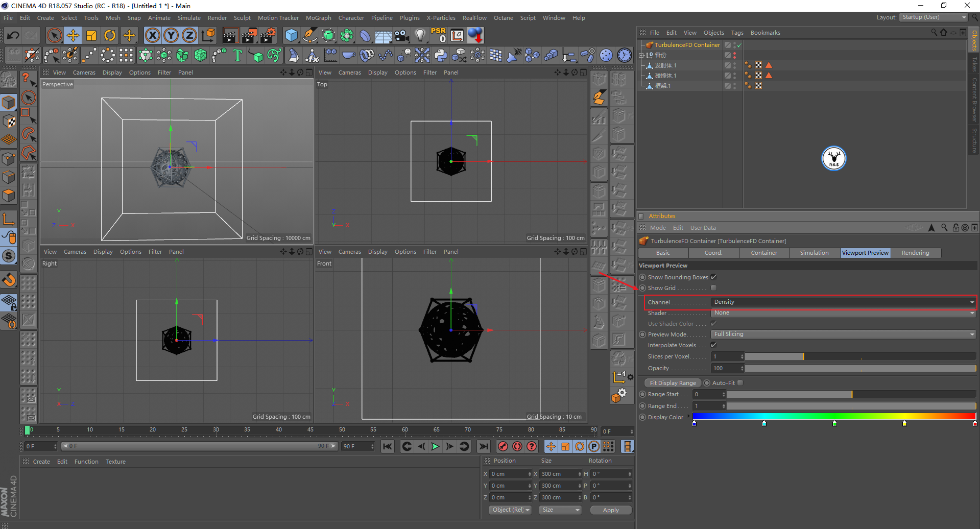Screen dimensions: 980x529
Task: Toggle Show Bounding Boxes checkbox
Action: [713, 277]
